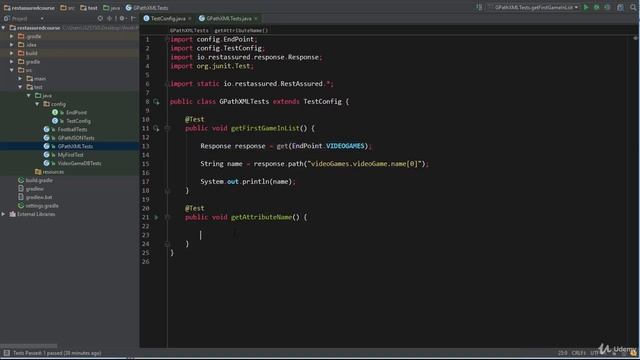Fold getFirstGameInList method at line 11
This screenshot has width=640, height=360.
point(167,129)
